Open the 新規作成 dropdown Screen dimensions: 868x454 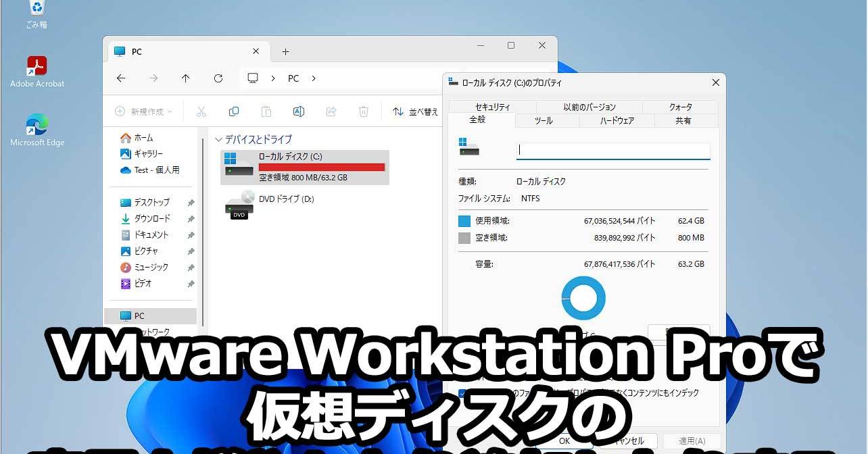click(143, 111)
